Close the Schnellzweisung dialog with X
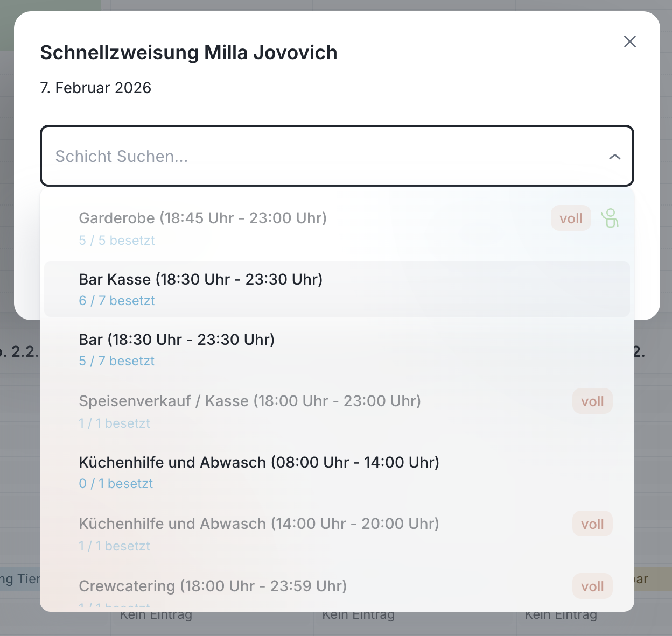 pyautogui.click(x=629, y=41)
